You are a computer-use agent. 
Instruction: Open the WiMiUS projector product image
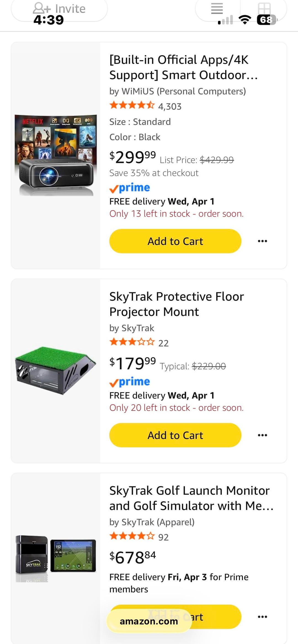click(x=56, y=155)
